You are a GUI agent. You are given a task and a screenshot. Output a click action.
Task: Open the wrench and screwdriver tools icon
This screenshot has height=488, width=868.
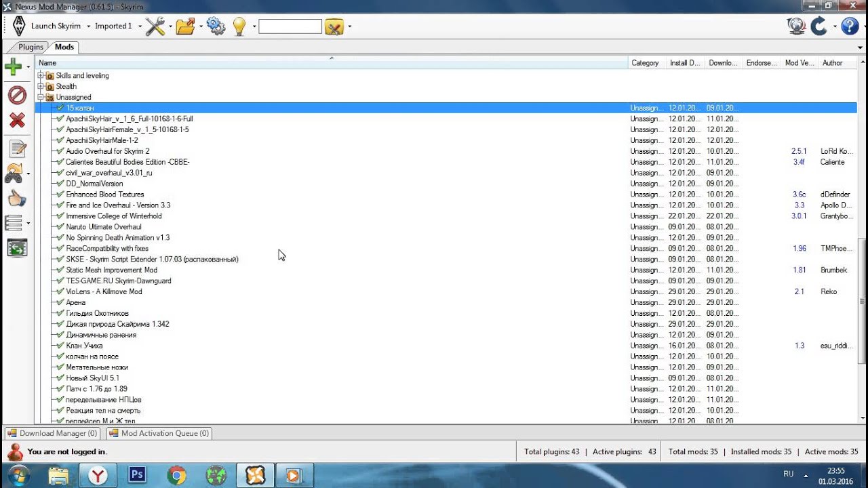point(155,26)
